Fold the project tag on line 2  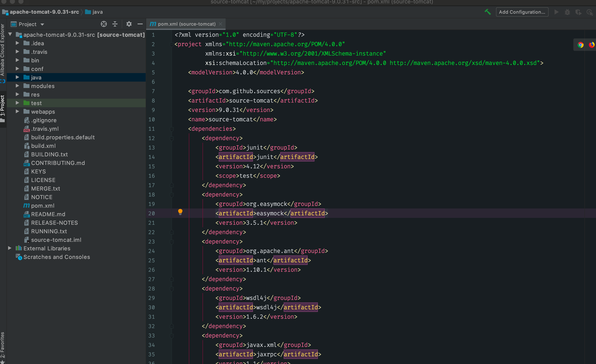[172, 44]
